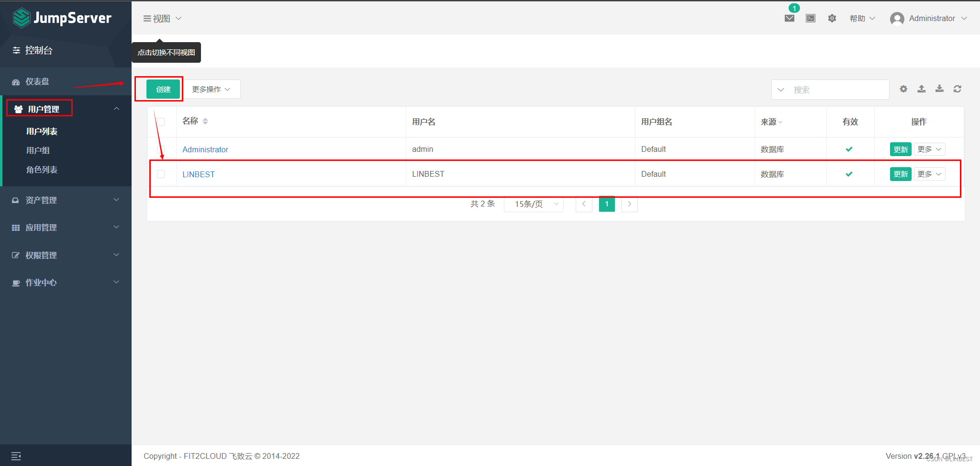
Task: Open user LINBEST details link
Action: pos(198,174)
